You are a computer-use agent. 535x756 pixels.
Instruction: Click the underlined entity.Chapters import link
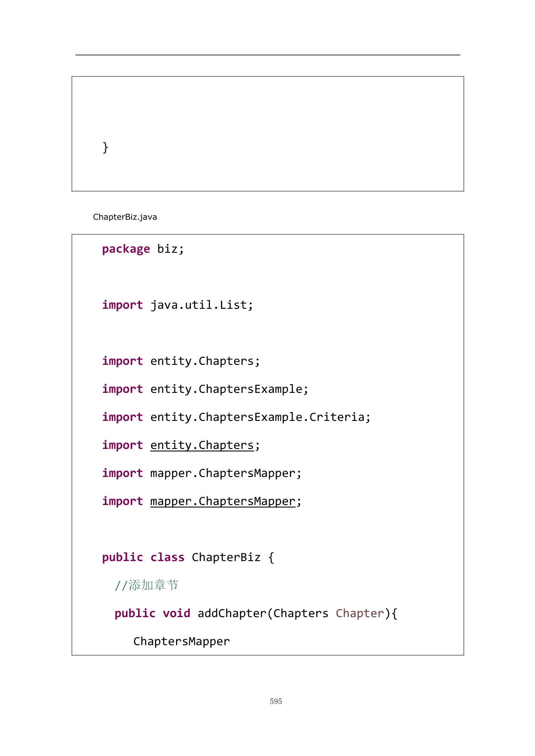(202, 445)
